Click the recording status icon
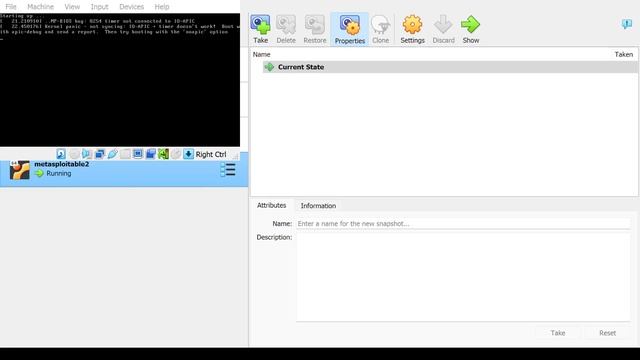The height and width of the screenshot is (360, 640). click(x=151, y=154)
